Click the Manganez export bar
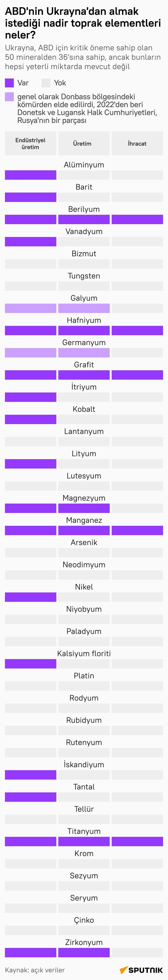168x980 pixels. (137, 530)
